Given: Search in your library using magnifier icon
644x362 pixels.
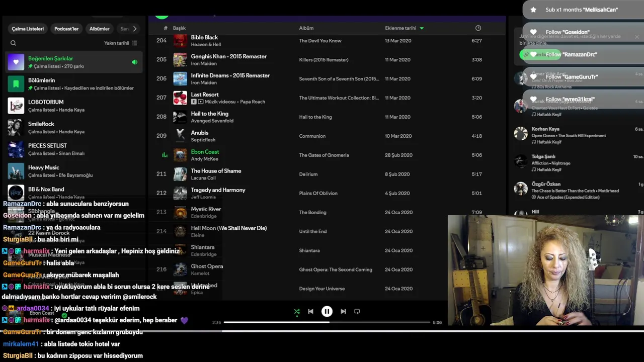Looking at the screenshot, I should coord(14,43).
